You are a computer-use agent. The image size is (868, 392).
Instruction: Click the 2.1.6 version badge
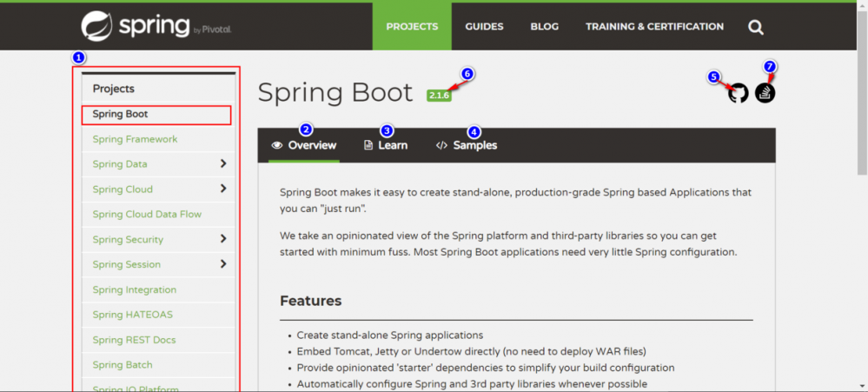439,96
